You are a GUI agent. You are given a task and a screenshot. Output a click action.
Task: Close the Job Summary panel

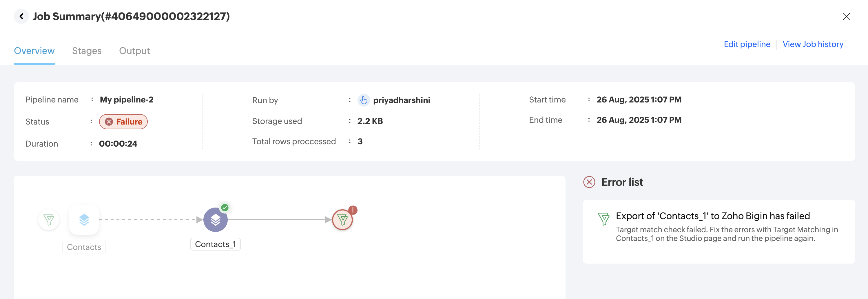pos(846,16)
